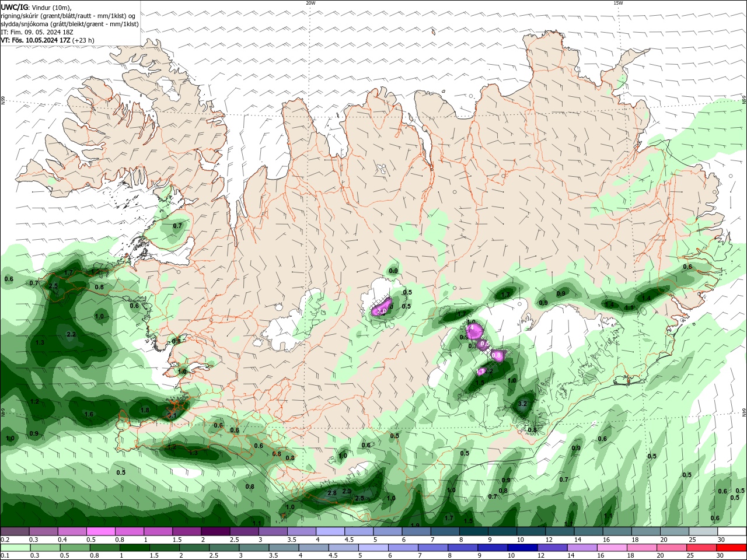The width and height of the screenshot is (747, 560).
Task: Pick the darkest green 1 rain legend swatch
Action: [x=134, y=548]
